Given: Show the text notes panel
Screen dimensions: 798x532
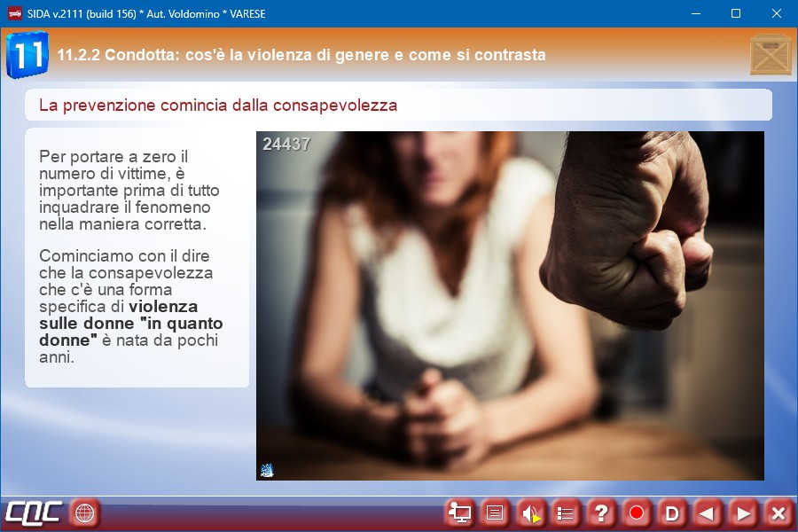Looking at the screenshot, I should click(495, 512).
